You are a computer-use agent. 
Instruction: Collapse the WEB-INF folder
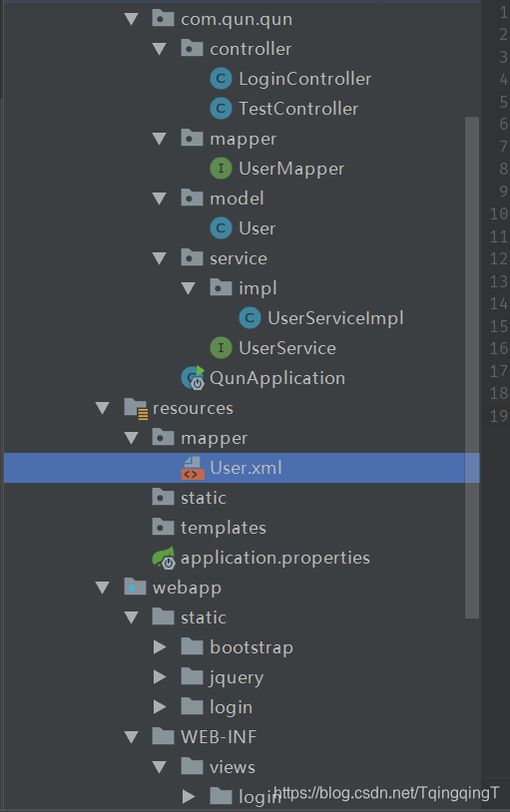[132, 737]
